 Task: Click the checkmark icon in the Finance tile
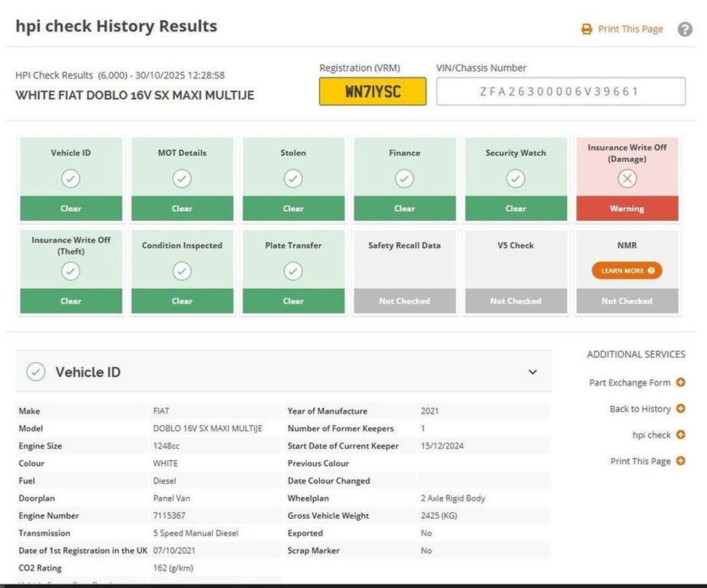(404, 179)
